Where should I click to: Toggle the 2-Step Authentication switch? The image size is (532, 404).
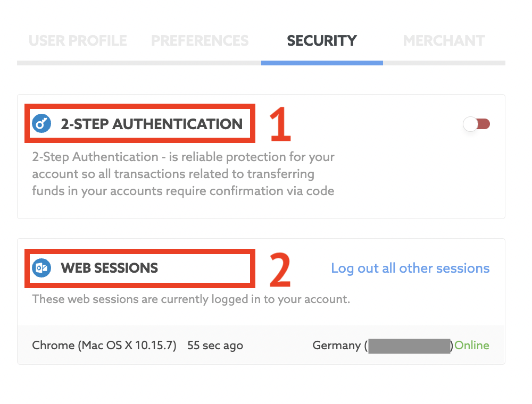[476, 124]
